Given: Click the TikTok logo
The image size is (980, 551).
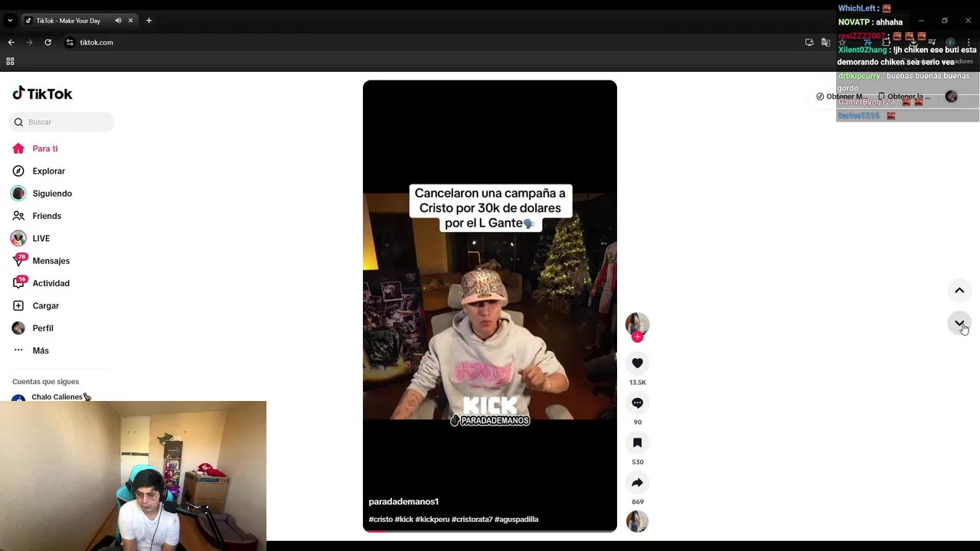Looking at the screenshot, I should [x=42, y=93].
